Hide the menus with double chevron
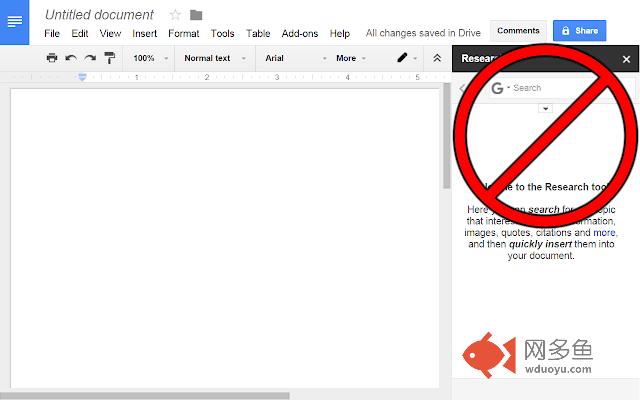Image resolution: width=640 pixels, height=400 pixels. coord(437,58)
